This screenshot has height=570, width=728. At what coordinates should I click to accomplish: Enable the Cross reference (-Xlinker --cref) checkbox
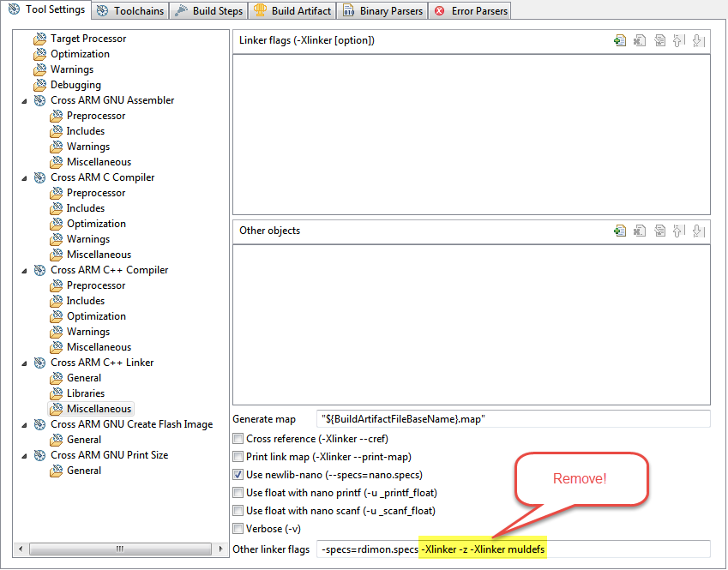coord(238,439)
